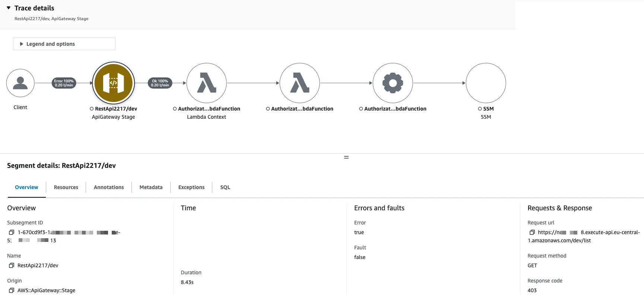Click the ApiGateway Stage label under node
The image size is (644, 300).
tap(113, 117)
